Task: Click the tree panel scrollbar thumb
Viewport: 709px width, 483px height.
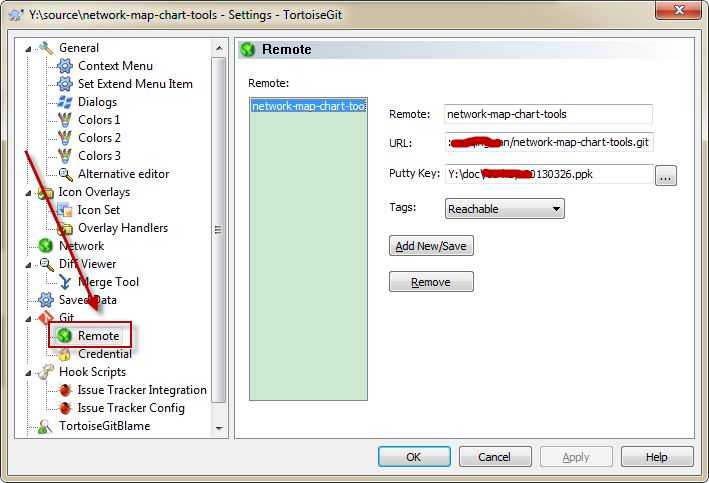Action: point(219,230)
